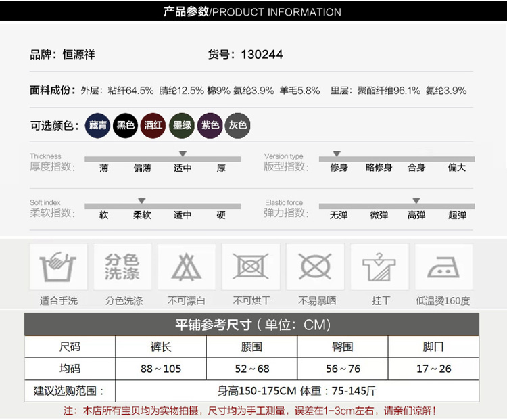Click the low-temperature iron icon
Screen dimensions: 507x420
click(x=443, y=266)
